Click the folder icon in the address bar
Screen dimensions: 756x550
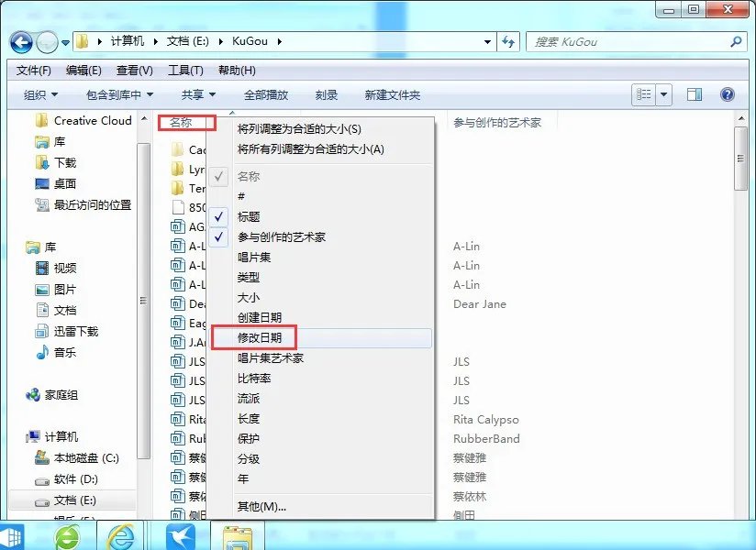tap(81, 42)
